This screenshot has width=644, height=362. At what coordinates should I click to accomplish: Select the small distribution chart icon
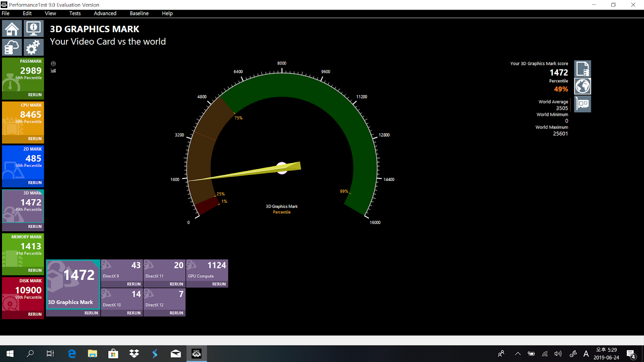click(x=53, y=71)
